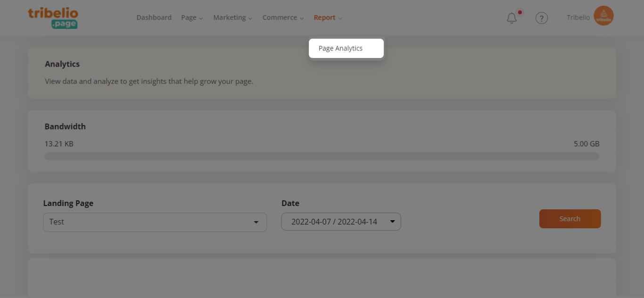
Task: Open the notifications bell icon
Action: coord(512,18)
